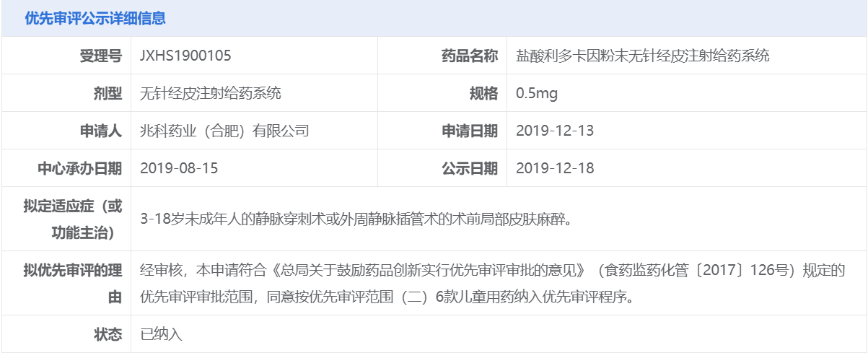868x353 pixels.
Task: Click the 剂型 value 无针经皮注射给药系统
Action: (x=211, y=93)
